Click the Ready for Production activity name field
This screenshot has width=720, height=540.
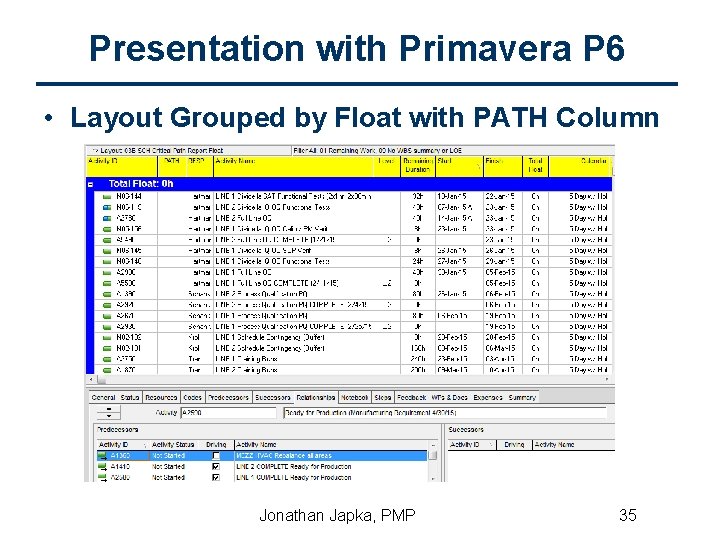coord(445,413)
